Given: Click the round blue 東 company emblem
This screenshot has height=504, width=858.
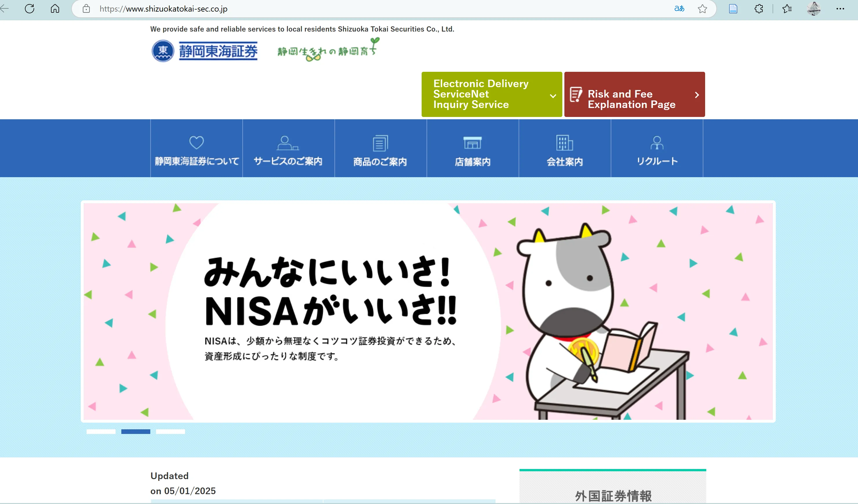Looking at the screenshot, I should [x=163, y=51].
